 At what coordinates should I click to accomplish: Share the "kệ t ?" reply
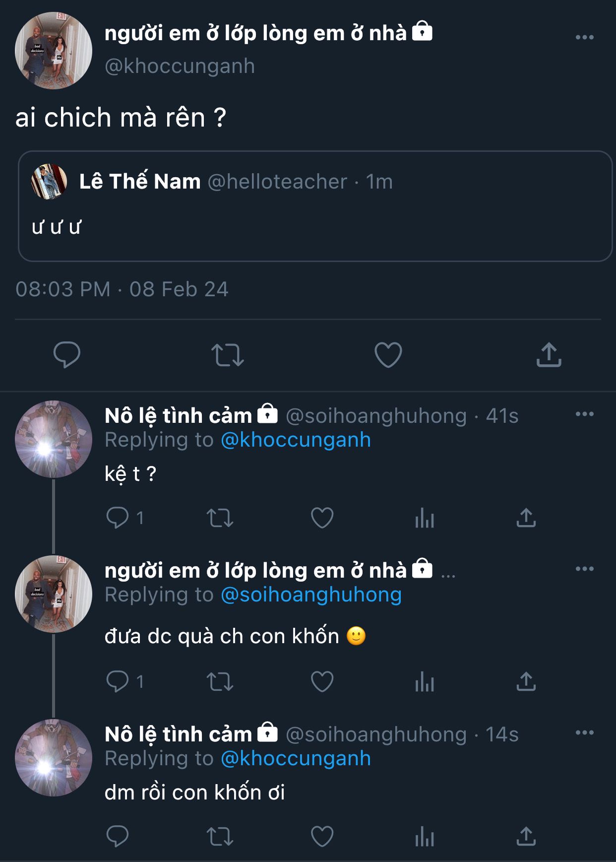tap(526, 518)
